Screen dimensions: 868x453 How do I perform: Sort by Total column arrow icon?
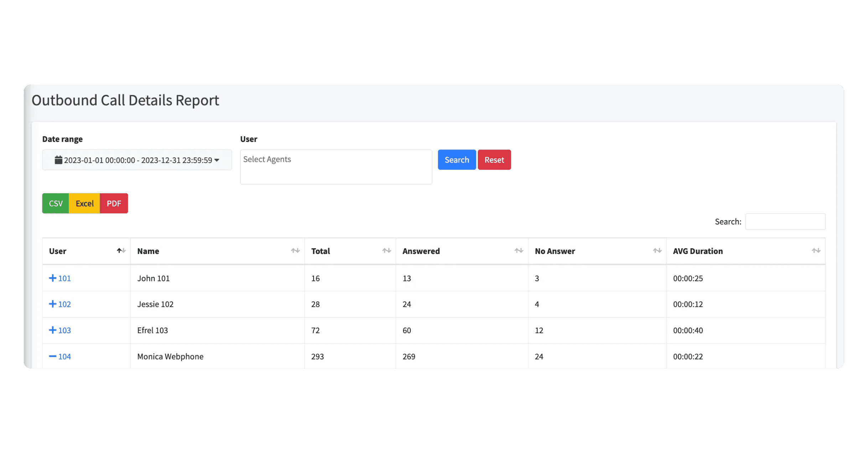tap(387, 251)
